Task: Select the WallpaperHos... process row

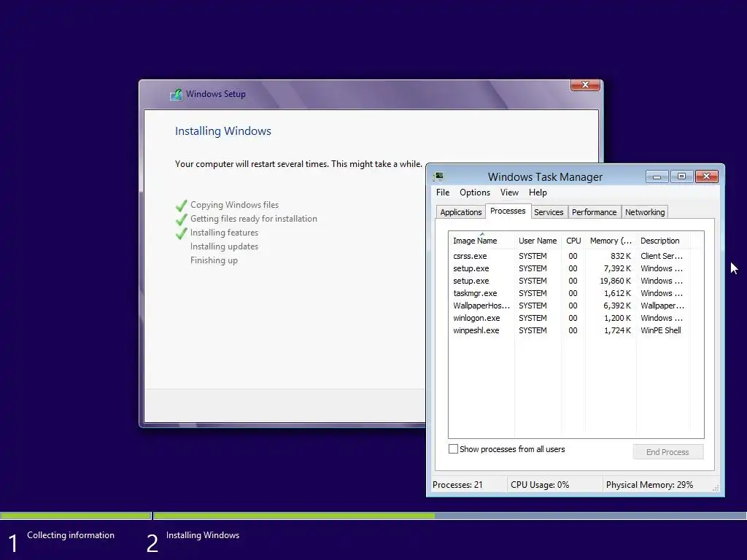Action: [x=569, y=306]
